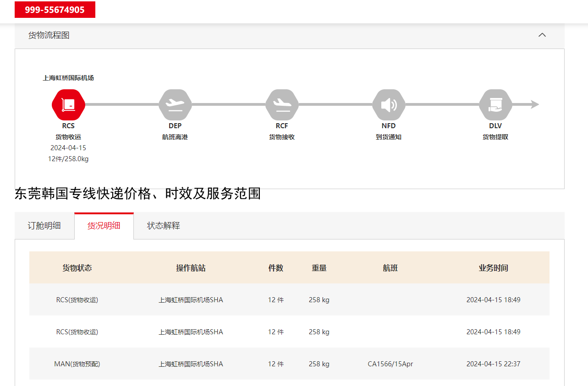Click the 货物状态 column header
The height and width of the screenshot is (386, 588).
[x=77, y=268]
